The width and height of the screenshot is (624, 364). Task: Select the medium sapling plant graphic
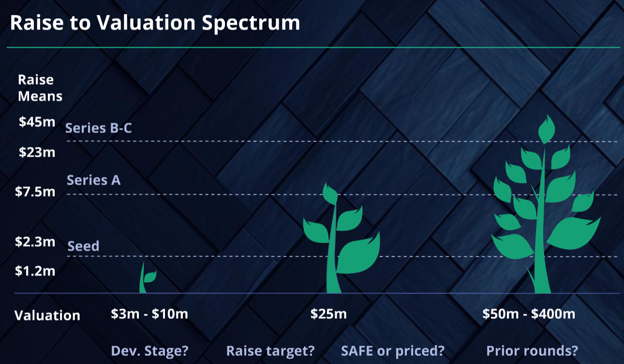pos(341,238)
